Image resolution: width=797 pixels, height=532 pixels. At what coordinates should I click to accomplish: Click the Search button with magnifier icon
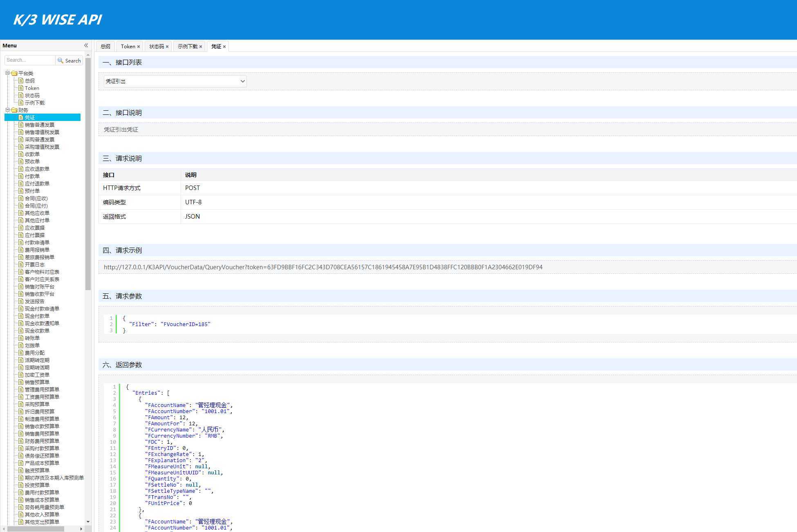click(x=69, y=60)
